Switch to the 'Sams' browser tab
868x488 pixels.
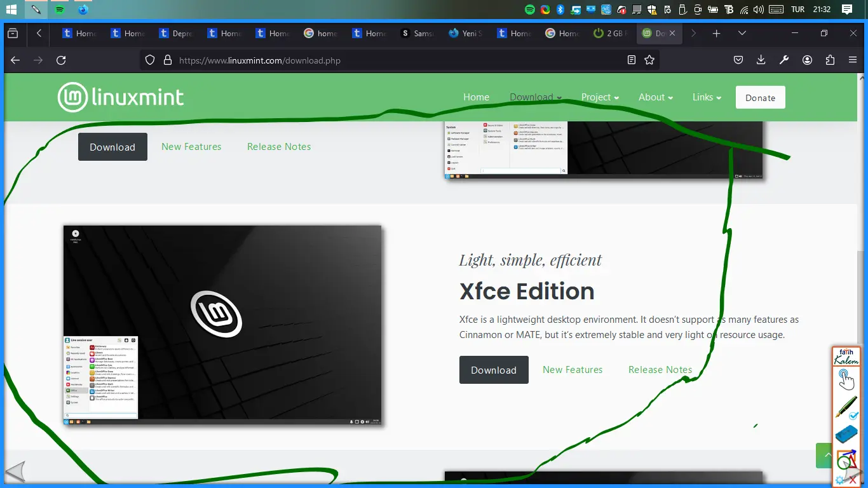pos(417,34)
